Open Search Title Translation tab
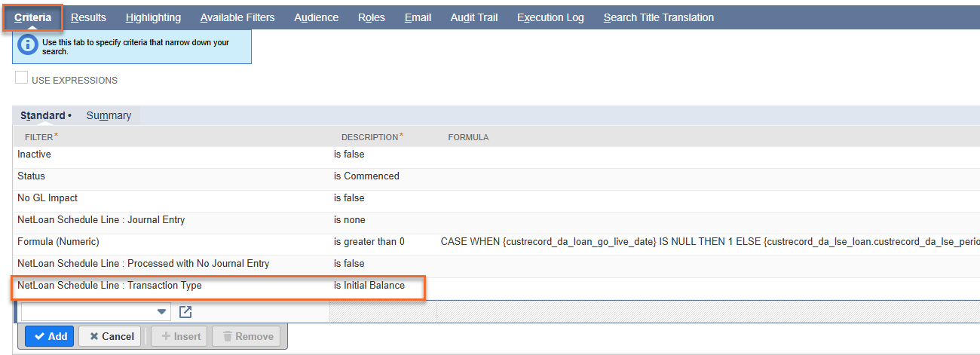980x355 pixels. (658, 17)
